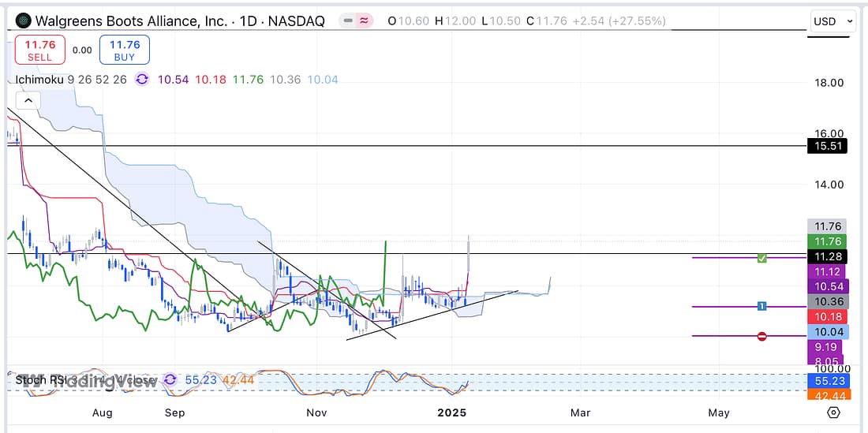This screenshot has height=433, width=868.
Task: Open chart settings hexagon gear icon
Action: (833, 412)
